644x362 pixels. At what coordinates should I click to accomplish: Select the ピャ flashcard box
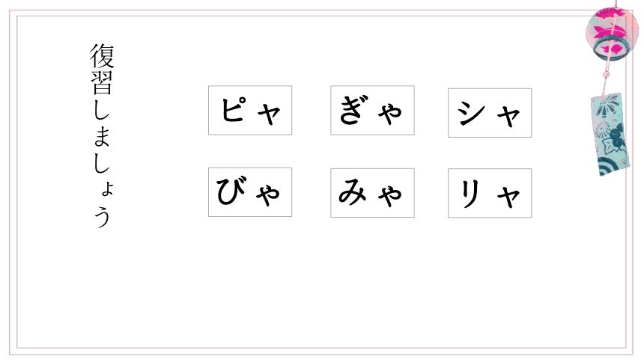tap(250, 110)
